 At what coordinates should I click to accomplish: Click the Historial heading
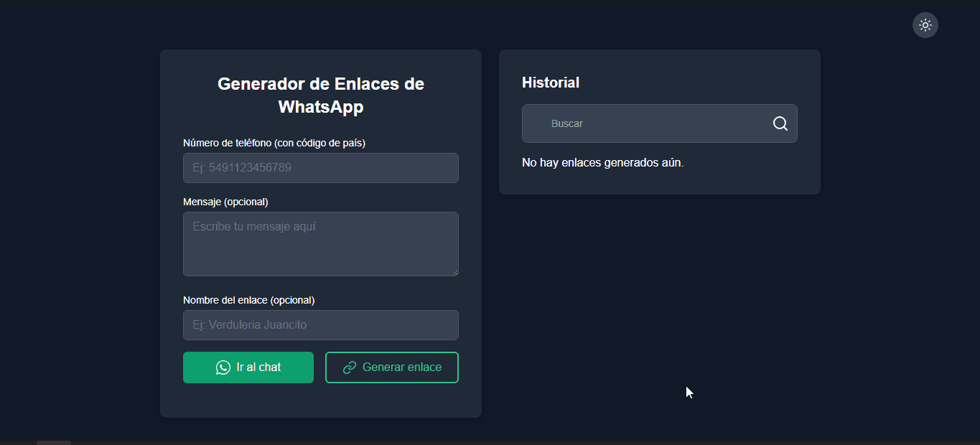click(551, 83)
